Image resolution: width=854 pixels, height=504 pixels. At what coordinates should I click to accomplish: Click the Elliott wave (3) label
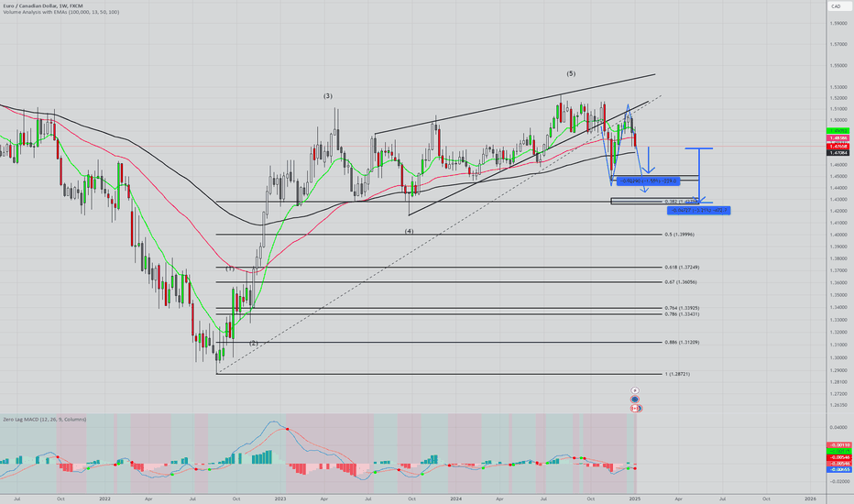tap(327, 96)
